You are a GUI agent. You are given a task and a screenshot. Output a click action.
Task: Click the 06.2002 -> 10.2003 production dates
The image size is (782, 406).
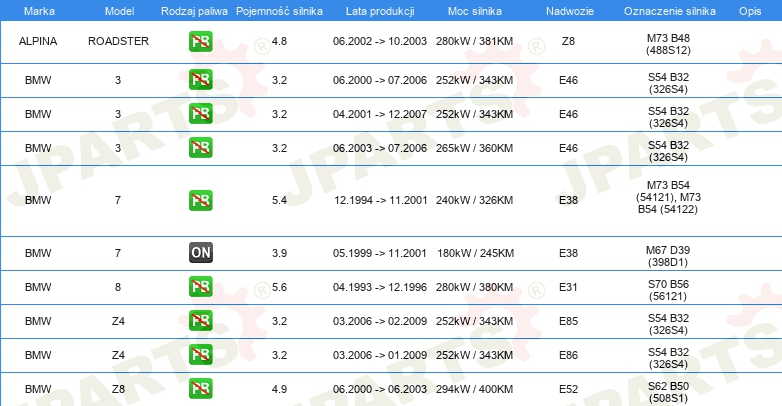(380, 41)
